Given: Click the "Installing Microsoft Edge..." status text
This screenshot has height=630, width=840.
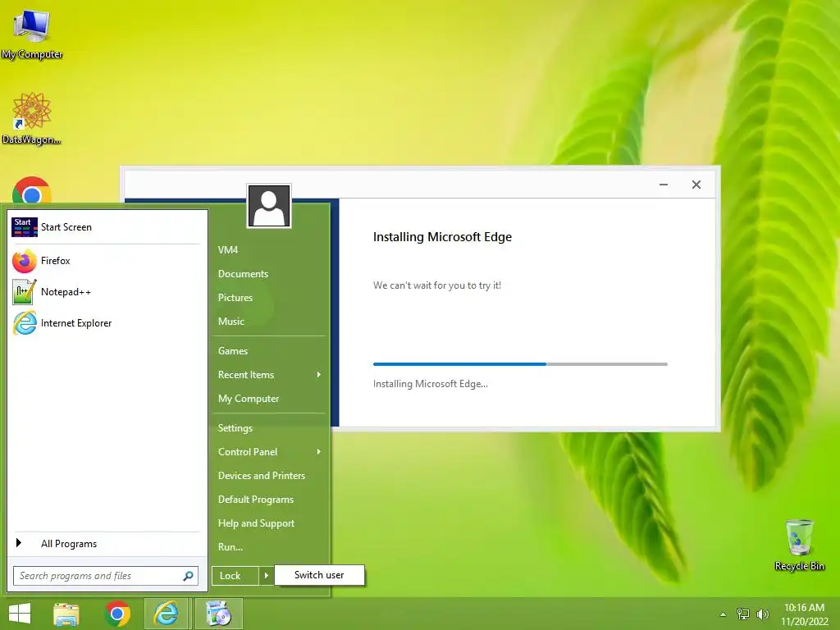Looking at the screenshot, I should pos(430,384).
